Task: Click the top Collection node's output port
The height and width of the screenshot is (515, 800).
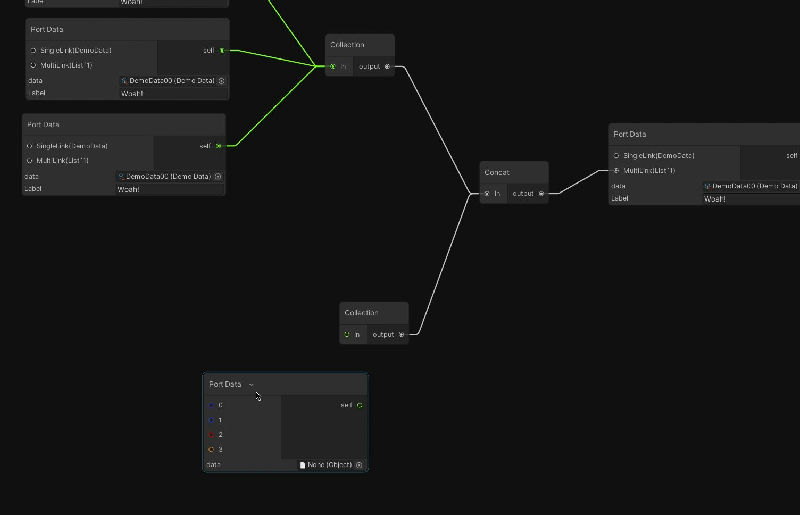Action: click(x=388, y=67)
